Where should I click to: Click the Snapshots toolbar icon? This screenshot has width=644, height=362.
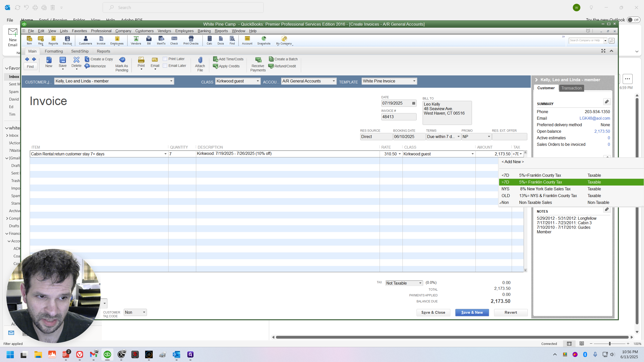click(264, 40)
